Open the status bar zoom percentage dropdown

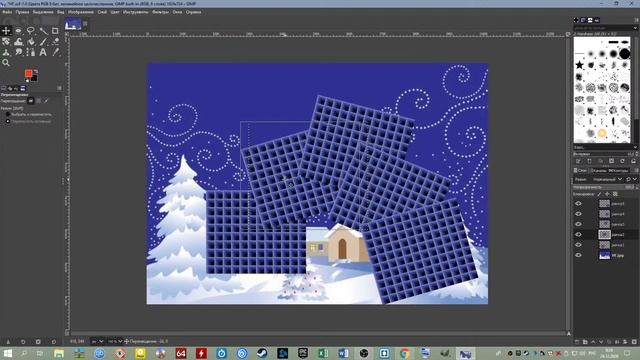point(115,341)
